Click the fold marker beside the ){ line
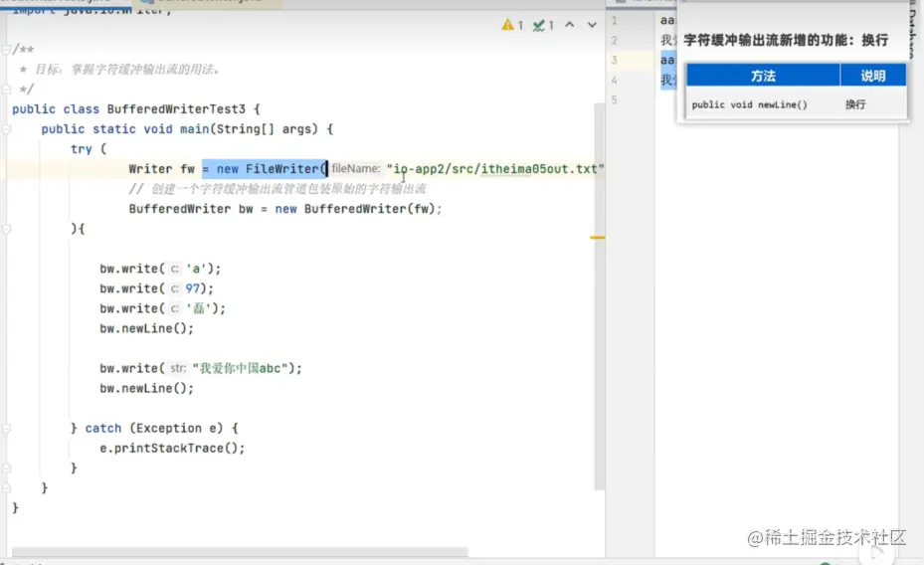This screenshot has width=924, height=565. click(7, 229)
